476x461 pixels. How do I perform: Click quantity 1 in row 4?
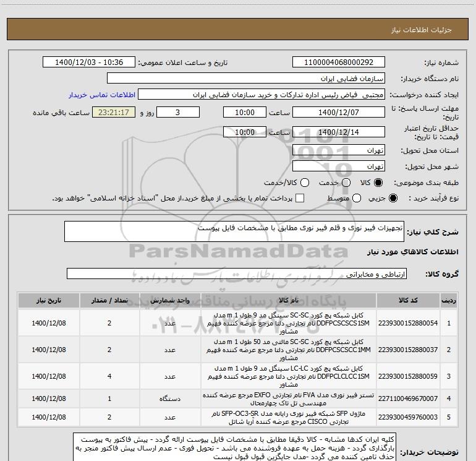[109, 399]
